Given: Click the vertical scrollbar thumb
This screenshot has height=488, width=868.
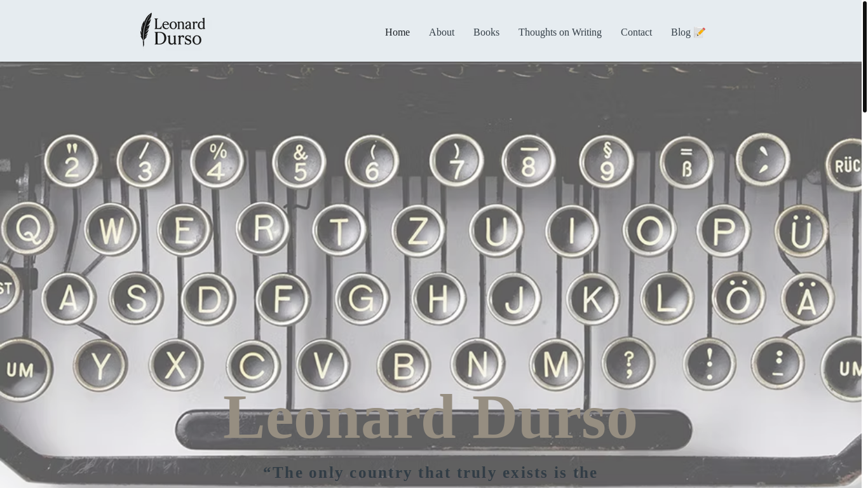Looking at the screenshot, I should 864,57.
